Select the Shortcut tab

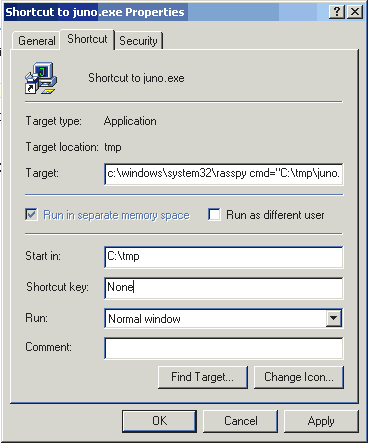[87, 39]
